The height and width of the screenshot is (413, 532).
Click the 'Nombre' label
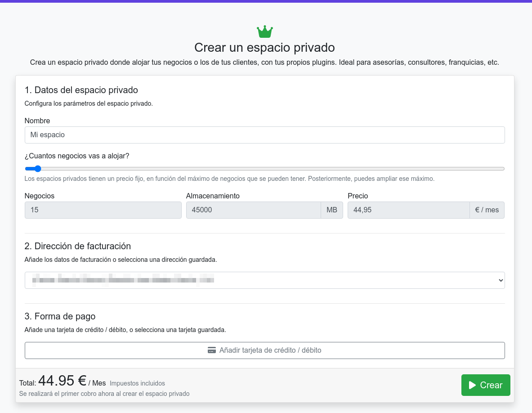click(37, 121)
